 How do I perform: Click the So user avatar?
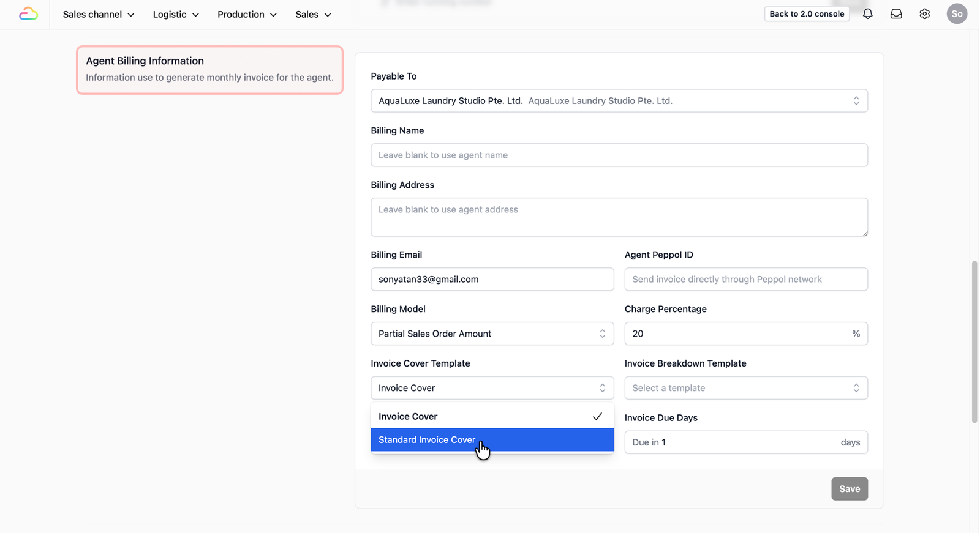(x=957, y=13)
